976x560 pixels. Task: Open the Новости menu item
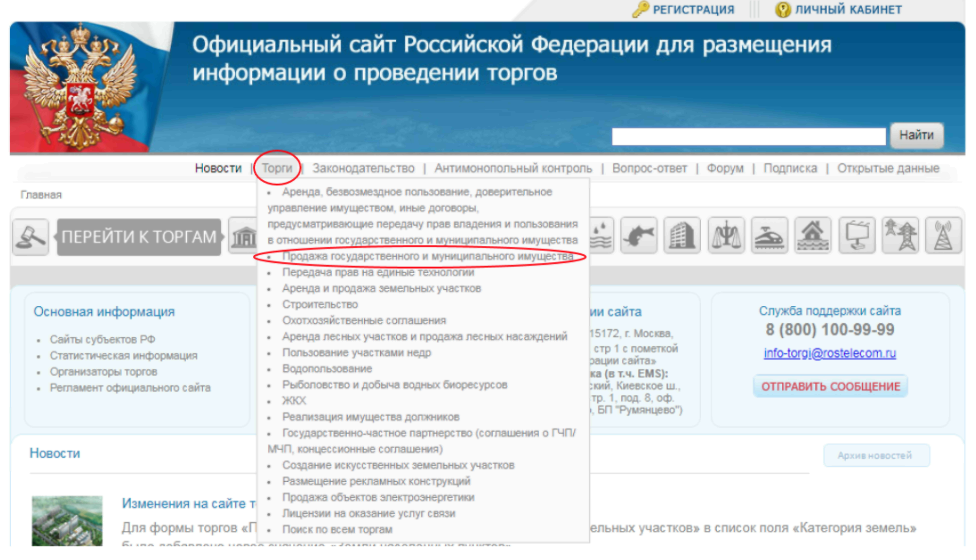218,168
